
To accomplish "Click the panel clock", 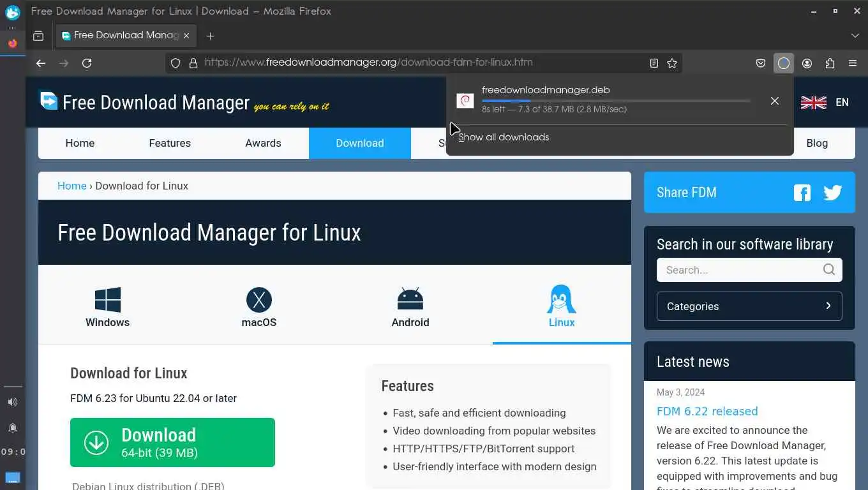I will (x=13, y=452).
